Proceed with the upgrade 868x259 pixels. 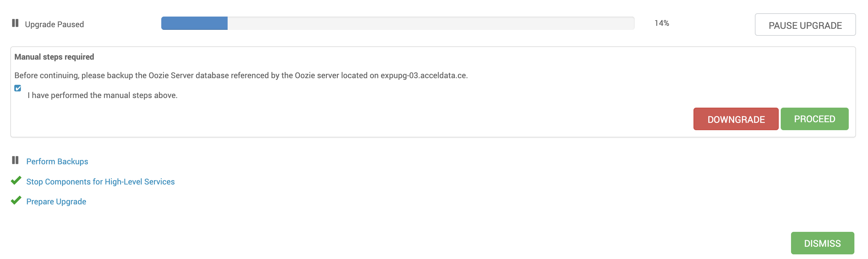pyautogui.click(x=815, y=119)
